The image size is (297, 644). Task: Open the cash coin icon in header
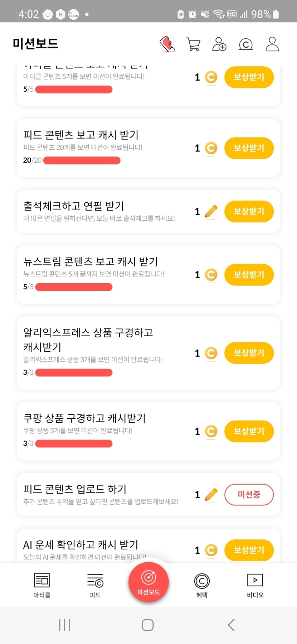click(245, 44)
